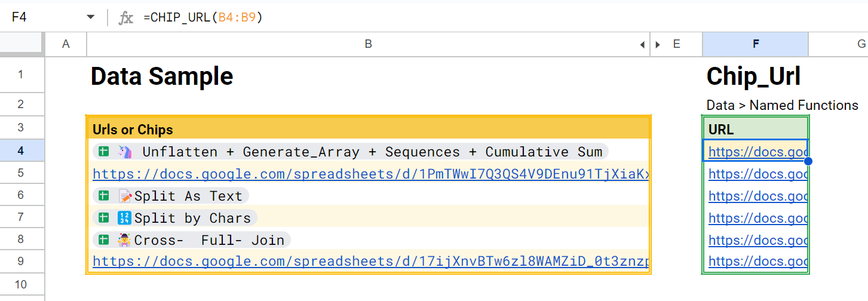868x301 pixels.
Task: Click the 'Urls or Chips' header cell
Action: [368, 129]
